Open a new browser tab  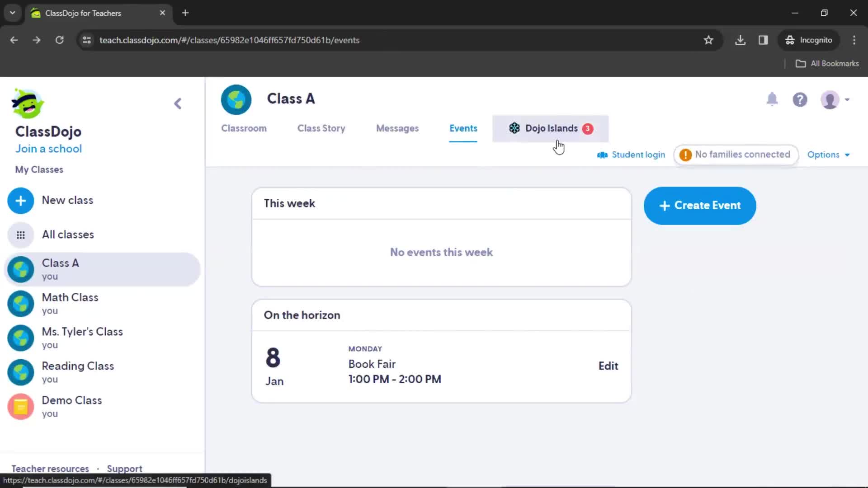[185, 13]
